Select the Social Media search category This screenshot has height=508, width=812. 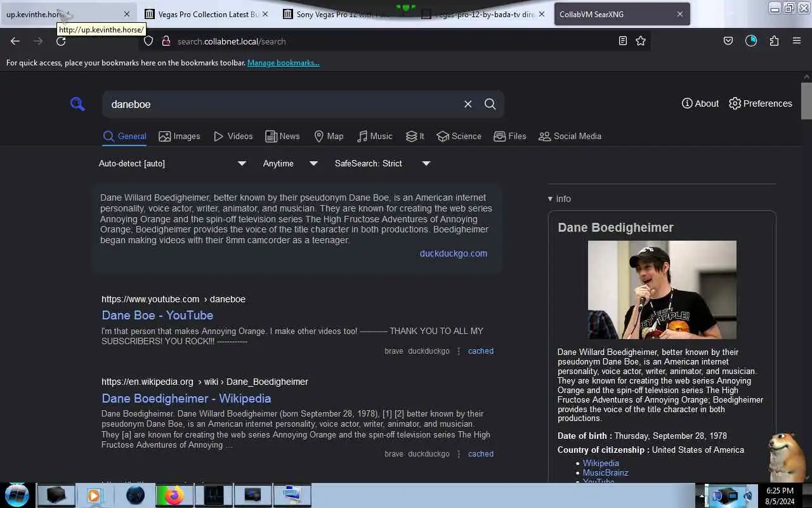coord(570,136)
